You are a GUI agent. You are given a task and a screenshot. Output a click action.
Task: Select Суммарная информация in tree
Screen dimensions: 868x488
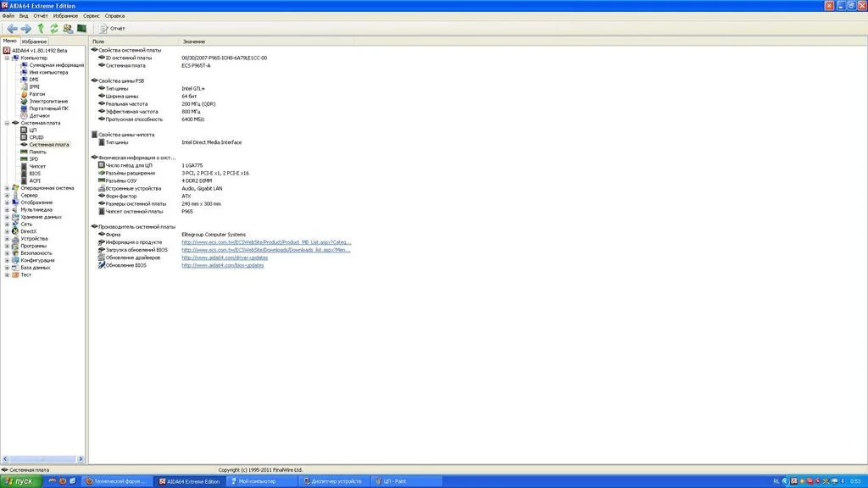(57, 65)
